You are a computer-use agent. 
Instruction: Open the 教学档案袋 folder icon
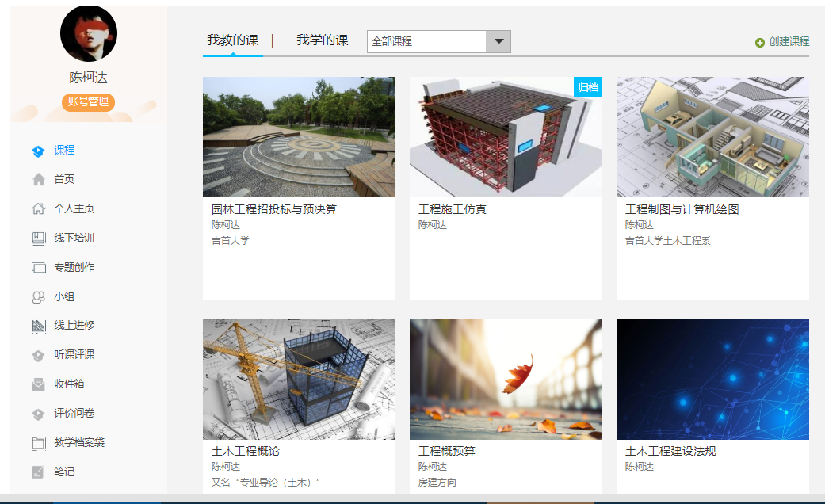tap(38, 443)
